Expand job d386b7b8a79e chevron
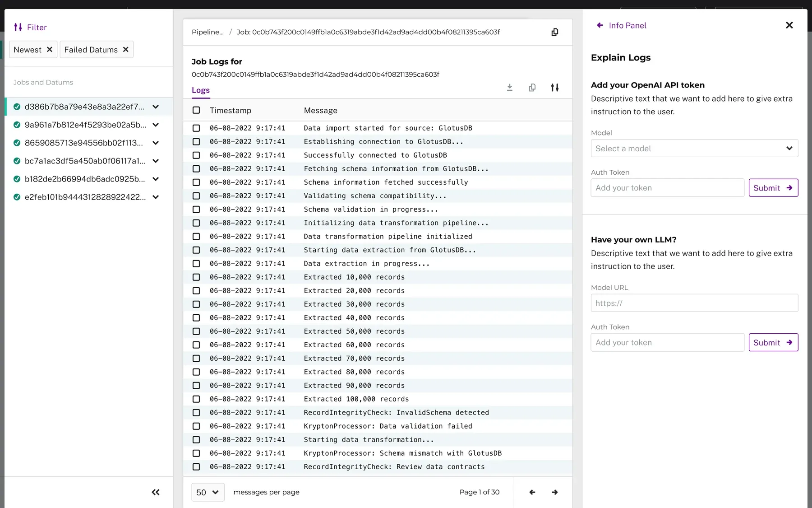This screenshot has width=812, height=508. pos(156,107)
